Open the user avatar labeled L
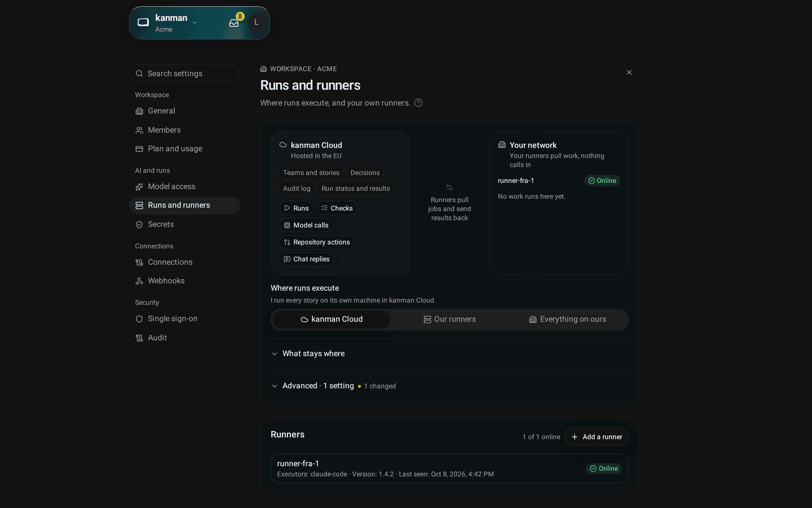812x508 pixels. pos(257,23)
